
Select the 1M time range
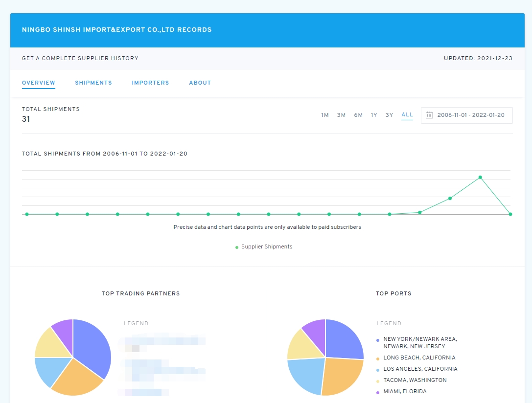pyautogui.click(x=324, y=115)
